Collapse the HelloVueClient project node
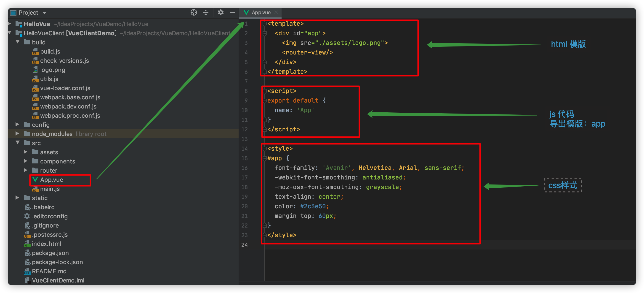Screen dimensions: 644x293 pos(10,33)
